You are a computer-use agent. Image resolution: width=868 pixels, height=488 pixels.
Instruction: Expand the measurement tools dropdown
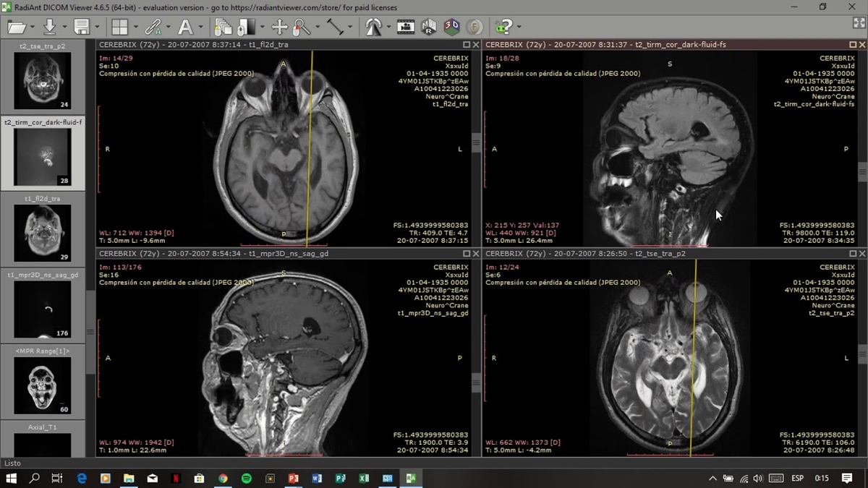[350, 27]
